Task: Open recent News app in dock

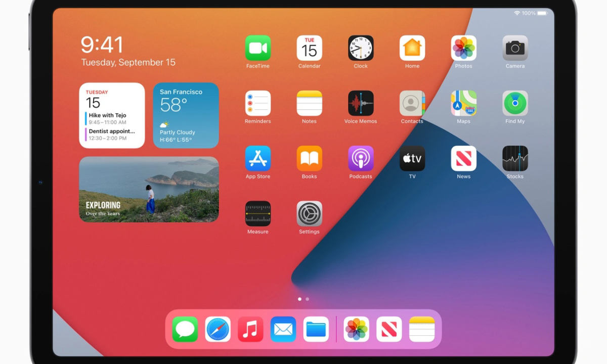Action: coord(389,329)
